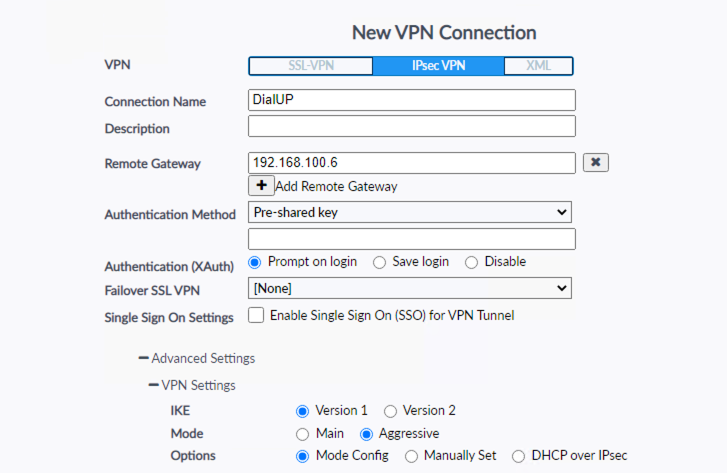Choose the Manually Set option

point(411,456)
